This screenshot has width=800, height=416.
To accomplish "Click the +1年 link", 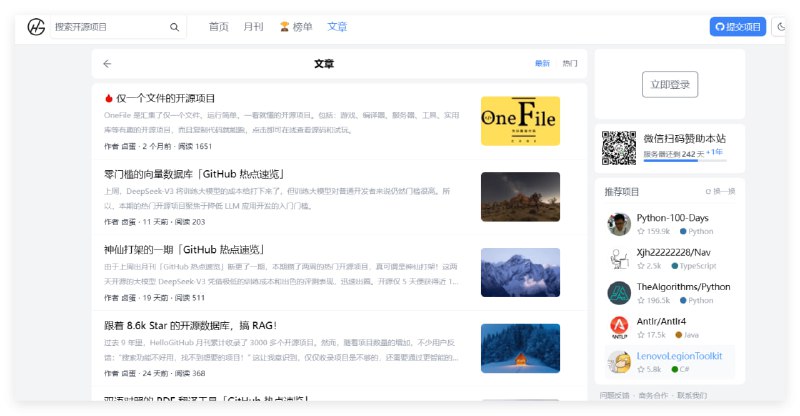I will [714, 152].
